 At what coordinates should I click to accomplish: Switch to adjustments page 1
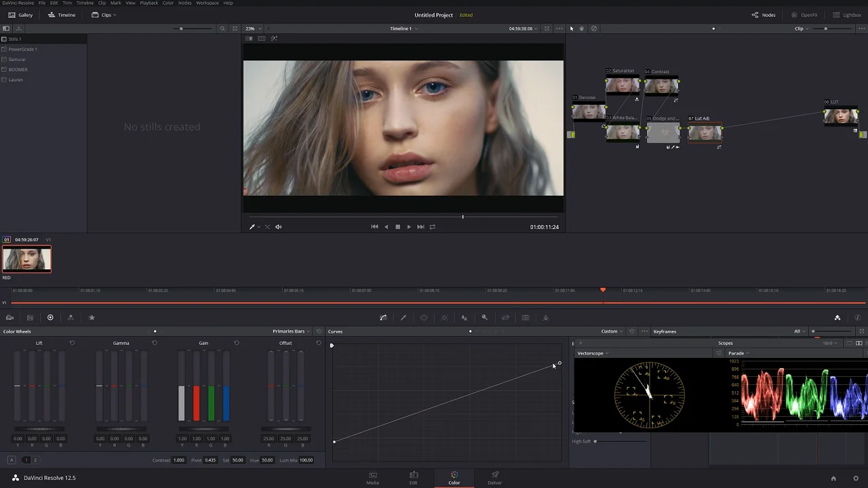click(x=26, y=460)
